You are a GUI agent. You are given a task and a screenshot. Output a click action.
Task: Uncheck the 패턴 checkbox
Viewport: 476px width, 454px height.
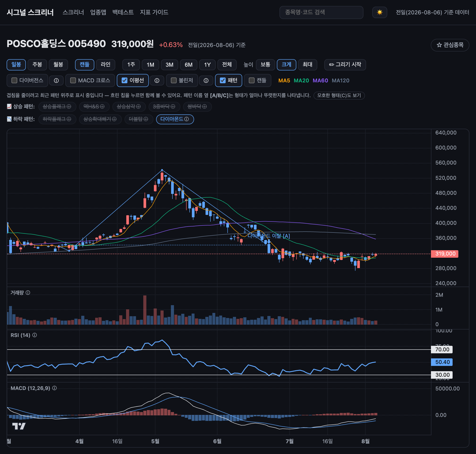click(223, 80)
